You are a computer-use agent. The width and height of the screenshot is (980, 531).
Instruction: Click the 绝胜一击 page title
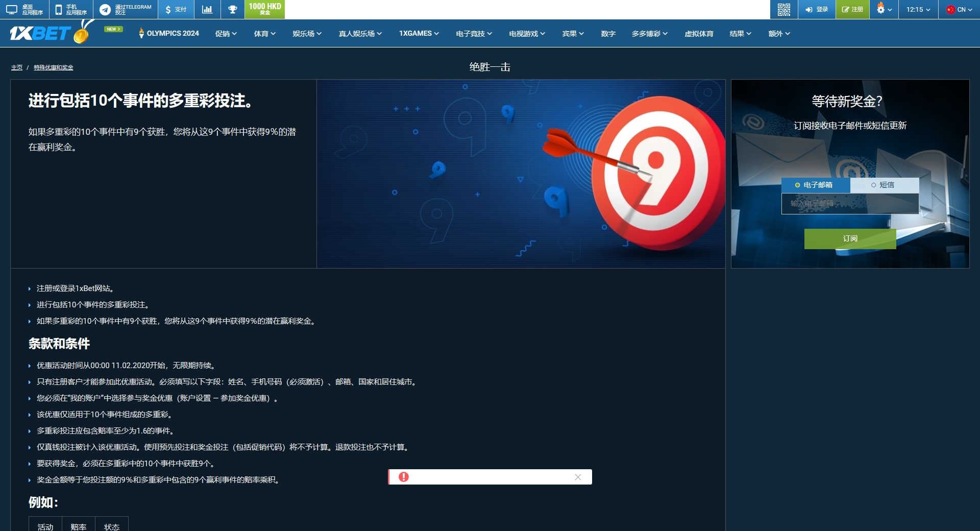click(x=490, y=67)
